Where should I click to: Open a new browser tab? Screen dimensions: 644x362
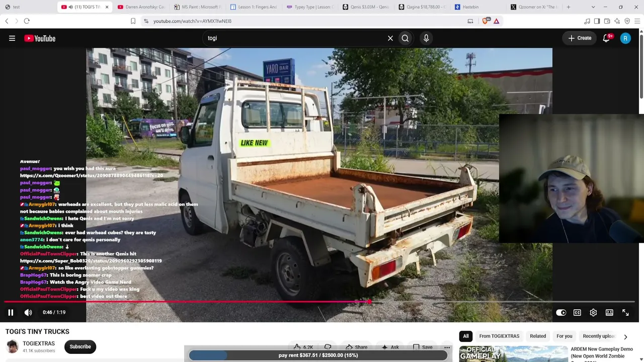569,7
